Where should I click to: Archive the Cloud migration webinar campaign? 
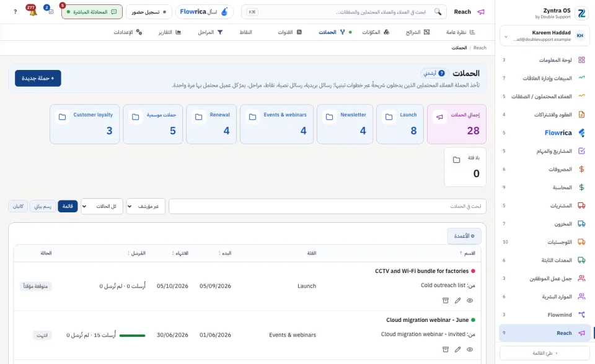coord(446,350)
